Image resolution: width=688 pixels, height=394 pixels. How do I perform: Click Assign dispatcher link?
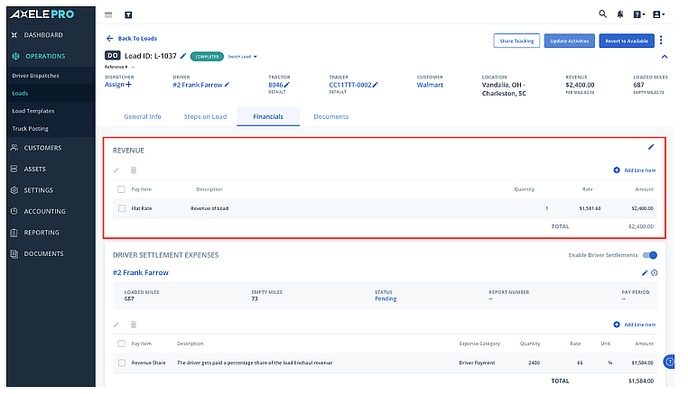tap(118, 85)
